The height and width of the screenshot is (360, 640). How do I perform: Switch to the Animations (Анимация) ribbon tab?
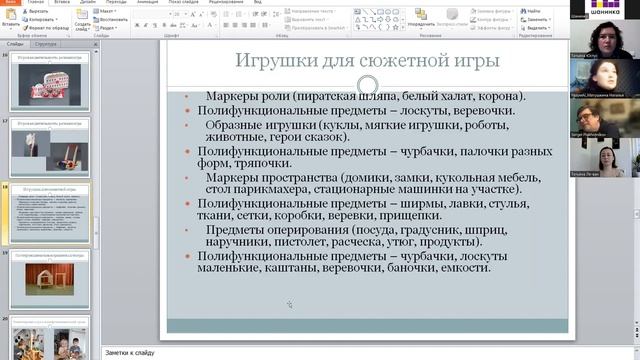click(x=147, y=2)
